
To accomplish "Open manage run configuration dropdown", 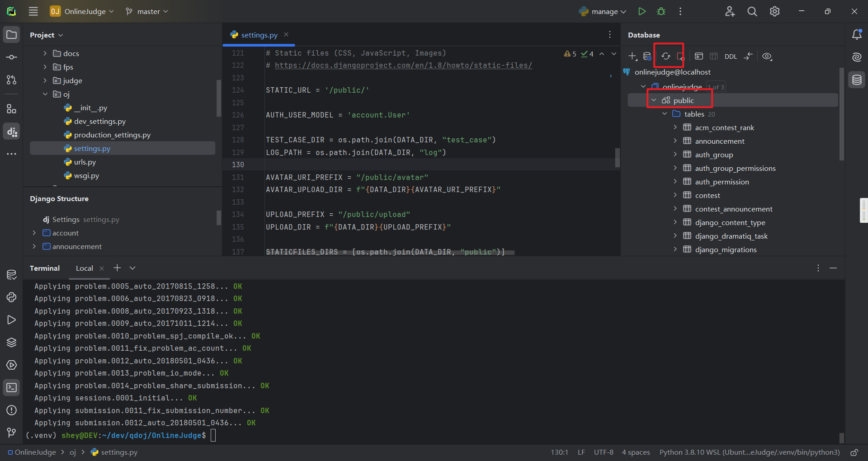I will coord(603,11).
